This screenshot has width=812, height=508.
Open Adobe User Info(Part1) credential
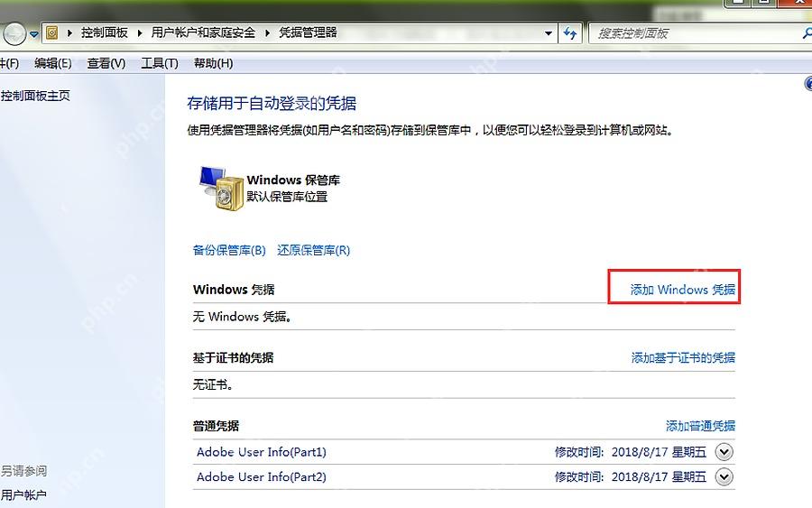tap(262, 452)
